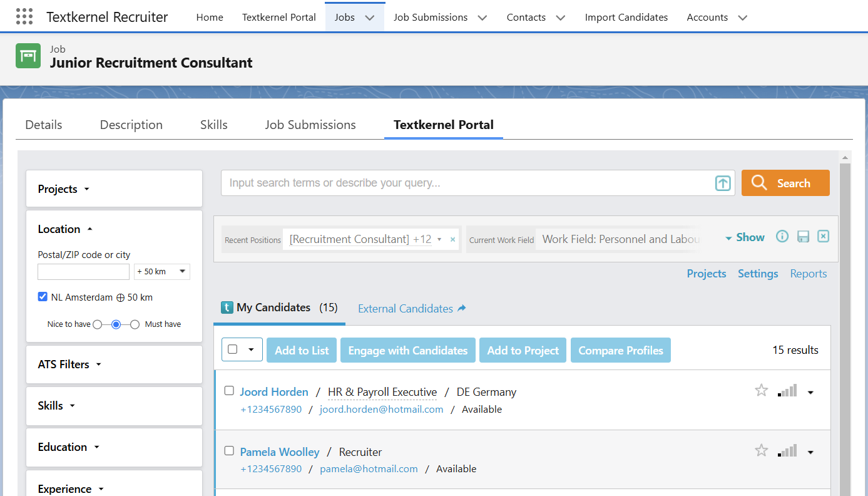Select the My Candidates tab
Image resolution: width=868 pixels, height=496 pixels.
pos(279,307)
